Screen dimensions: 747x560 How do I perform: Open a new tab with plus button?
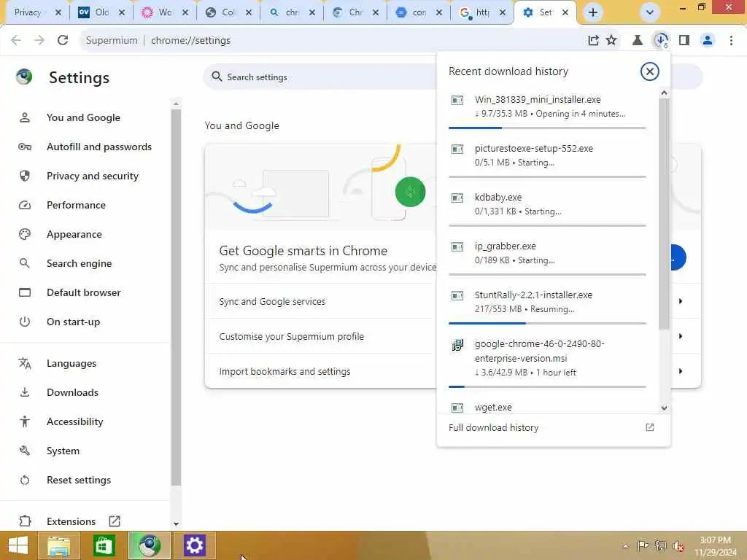592,12
